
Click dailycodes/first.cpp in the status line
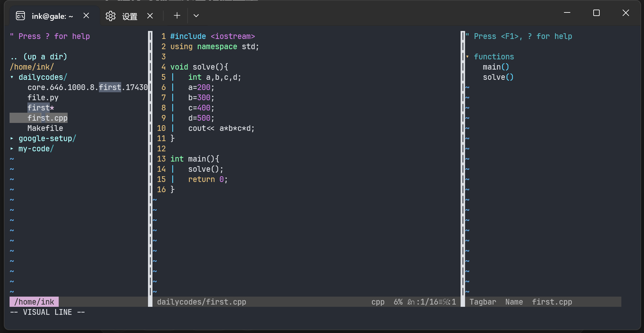coord(202,302)
